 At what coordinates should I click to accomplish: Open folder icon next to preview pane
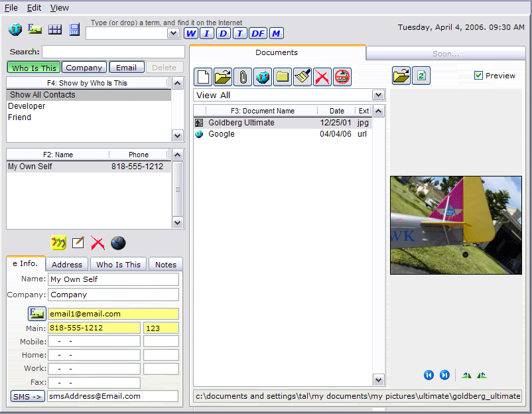(401, 76)
